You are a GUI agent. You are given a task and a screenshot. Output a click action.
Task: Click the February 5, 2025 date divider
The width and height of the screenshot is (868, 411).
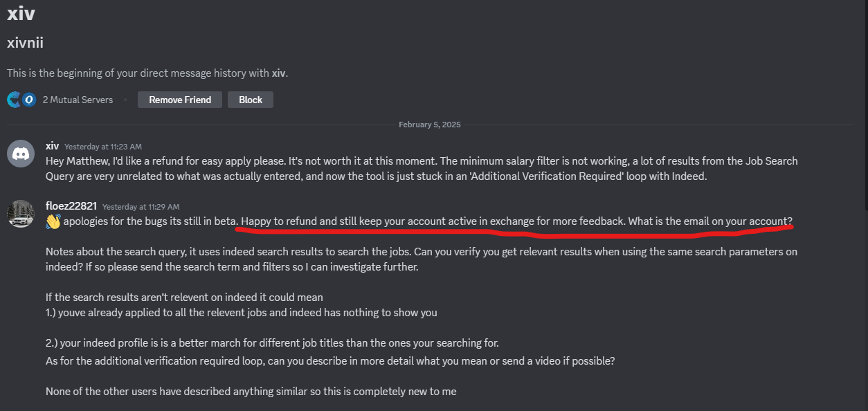click(429, 124)
